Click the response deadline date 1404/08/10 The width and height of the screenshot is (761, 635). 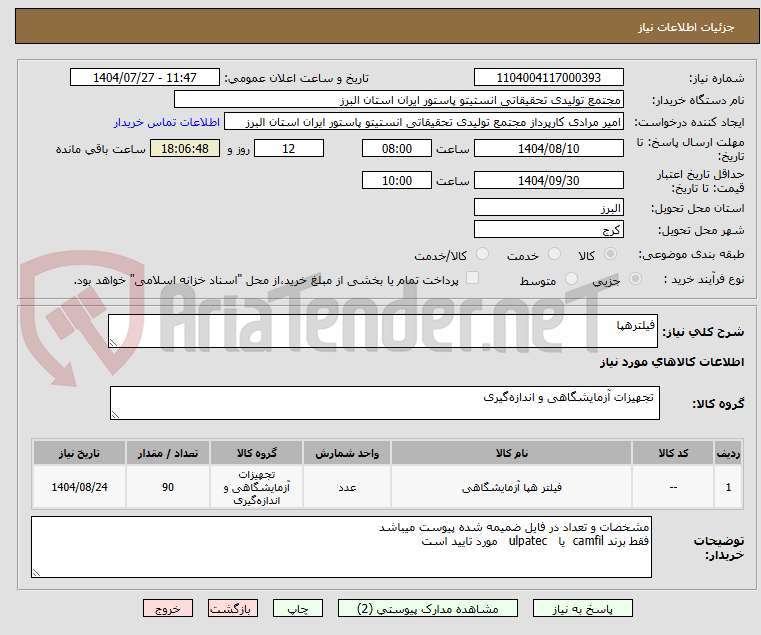[548, 149]
